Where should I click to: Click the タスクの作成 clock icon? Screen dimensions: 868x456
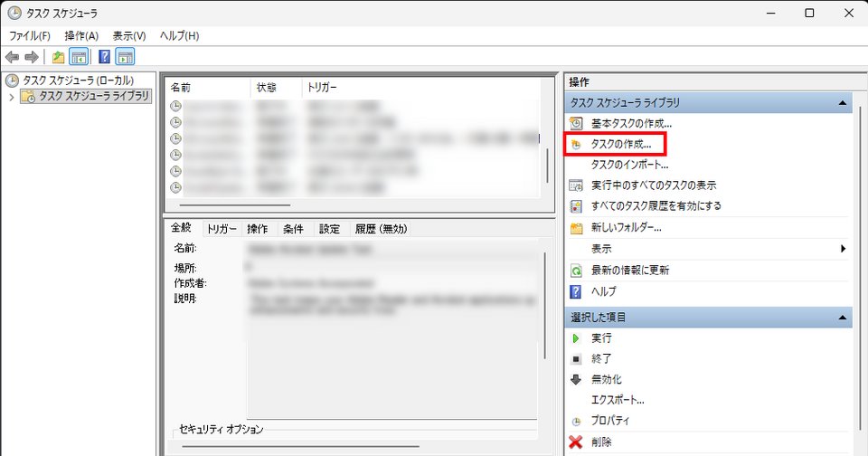[576, 145]
